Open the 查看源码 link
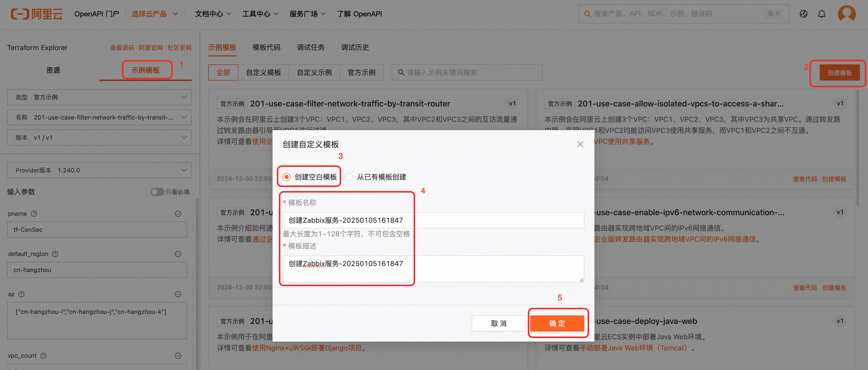 pyautogui.click(x=122, y=48)
